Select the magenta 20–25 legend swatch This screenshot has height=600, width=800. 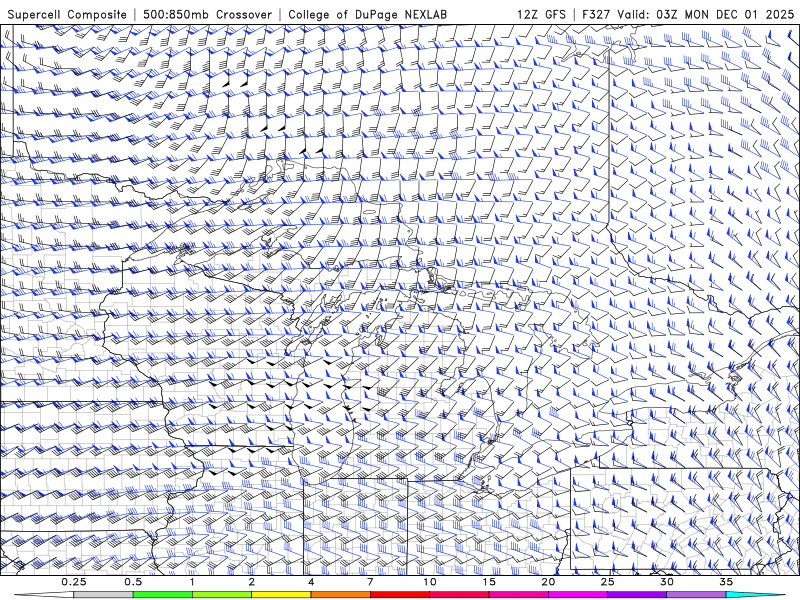[x=578, y=595]
